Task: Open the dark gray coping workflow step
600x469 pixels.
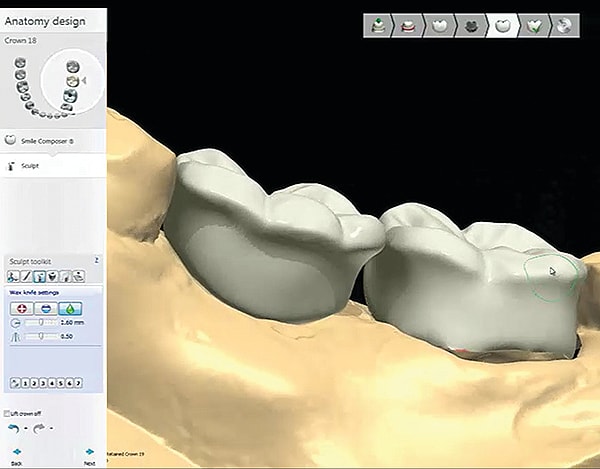Action: coord(471,26)
